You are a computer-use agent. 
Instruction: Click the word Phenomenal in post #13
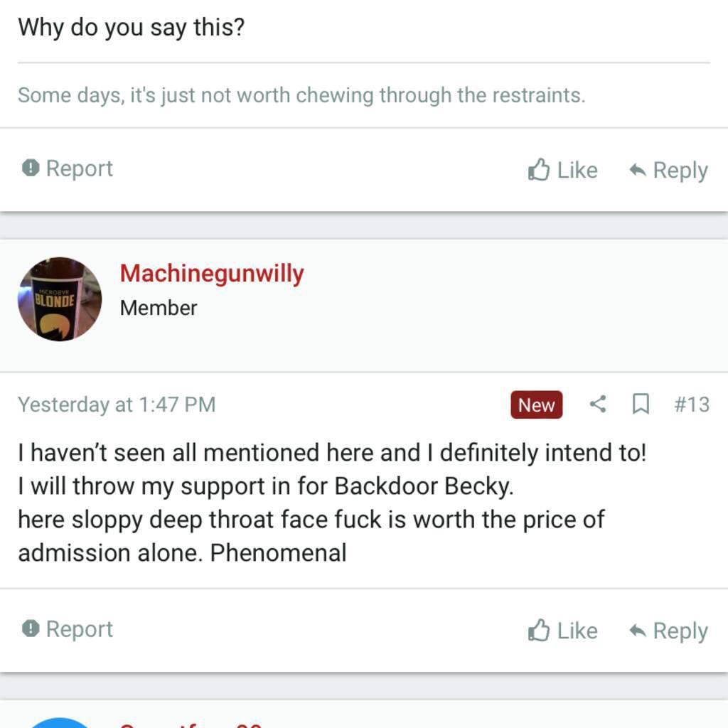tap(279, 553)
